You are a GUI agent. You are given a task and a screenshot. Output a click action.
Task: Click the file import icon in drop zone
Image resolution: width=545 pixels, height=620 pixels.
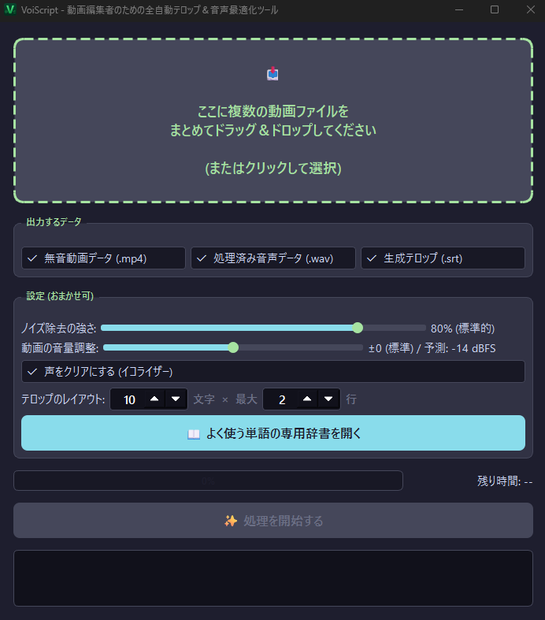click(272, 74)
